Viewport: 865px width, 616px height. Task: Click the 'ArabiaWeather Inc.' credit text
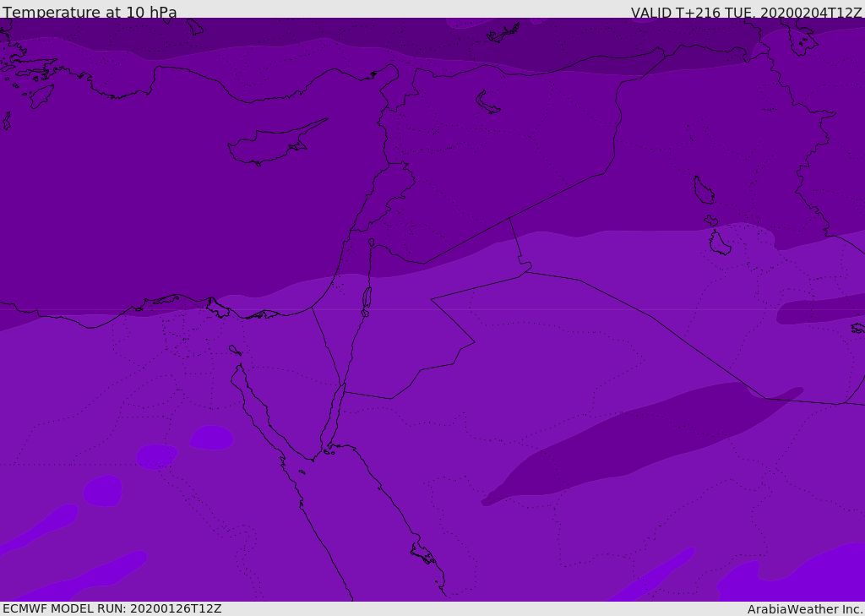point(806,609)
